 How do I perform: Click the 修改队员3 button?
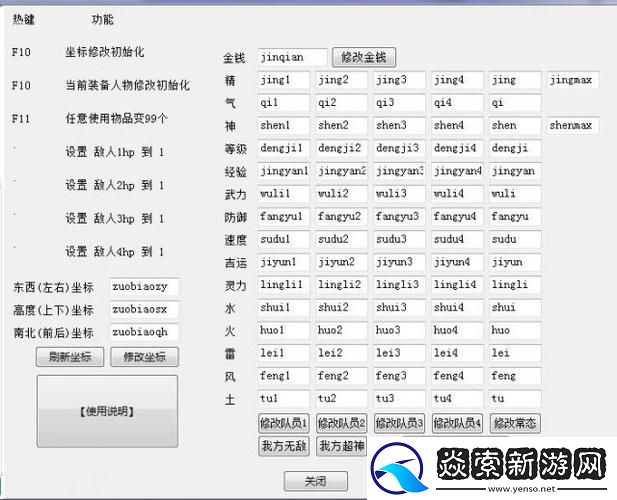399,423
